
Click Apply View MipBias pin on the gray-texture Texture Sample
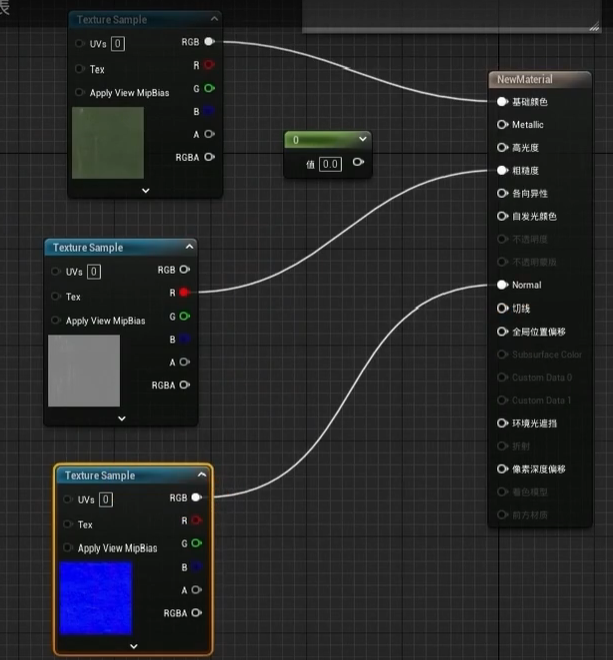(x=56, y=320)
